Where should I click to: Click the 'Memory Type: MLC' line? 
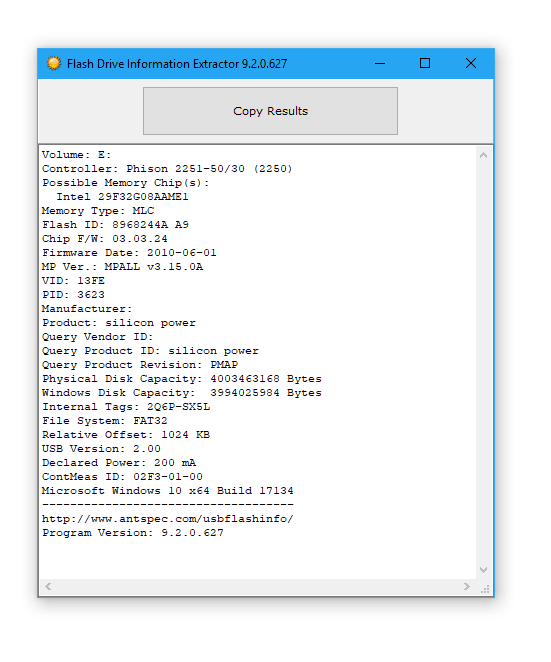[98, 211]
